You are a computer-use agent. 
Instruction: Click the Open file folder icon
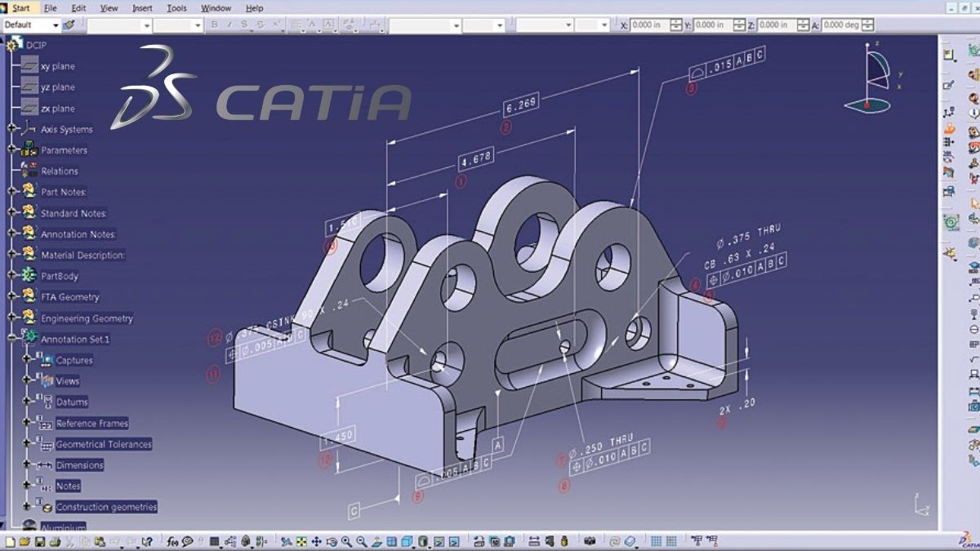point(24,541)
